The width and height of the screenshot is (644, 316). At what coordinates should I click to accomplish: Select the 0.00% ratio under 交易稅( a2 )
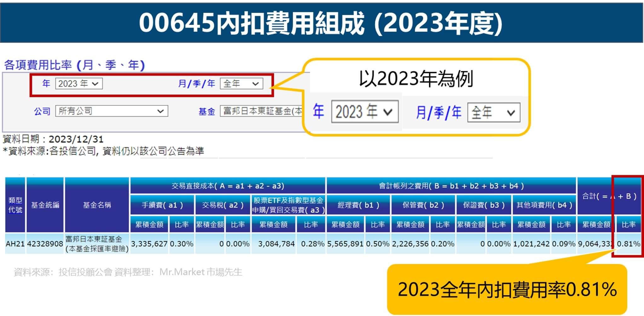[238, 244]
